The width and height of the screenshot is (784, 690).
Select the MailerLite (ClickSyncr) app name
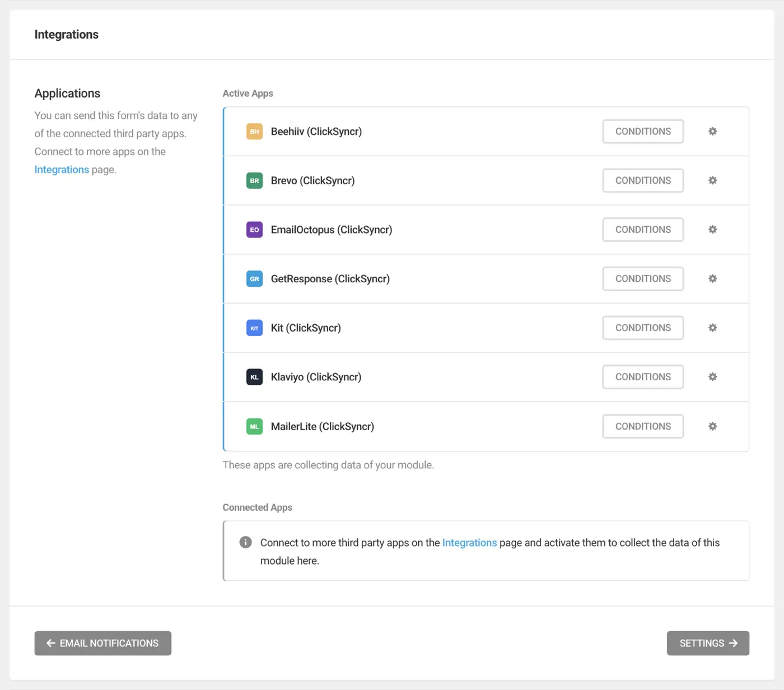(x=323, y=426)
